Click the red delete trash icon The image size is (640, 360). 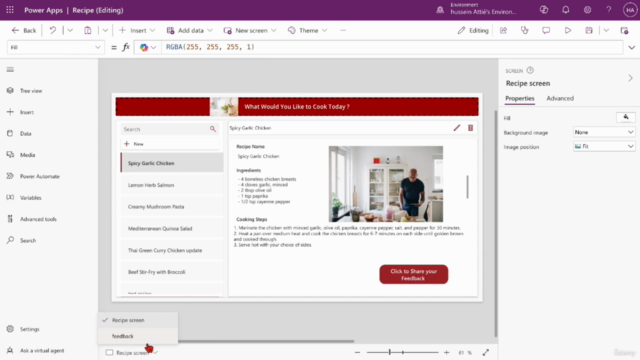(x=470, y=128)
